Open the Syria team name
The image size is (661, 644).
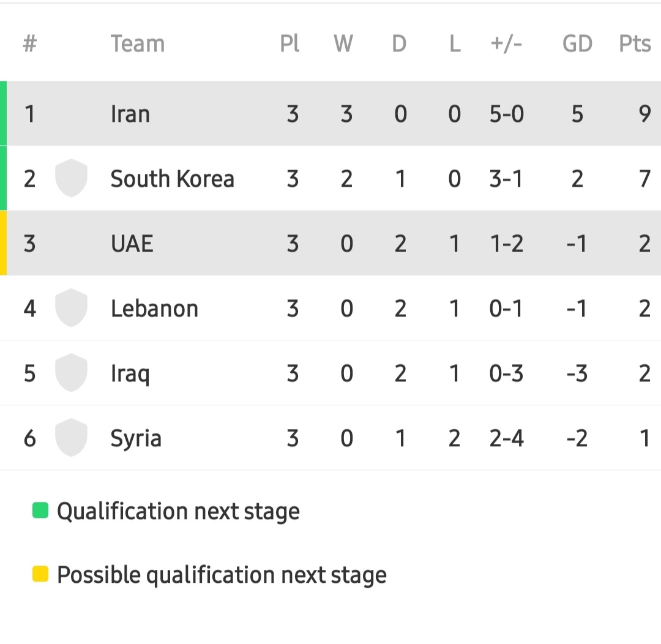[x=136, y=438]
